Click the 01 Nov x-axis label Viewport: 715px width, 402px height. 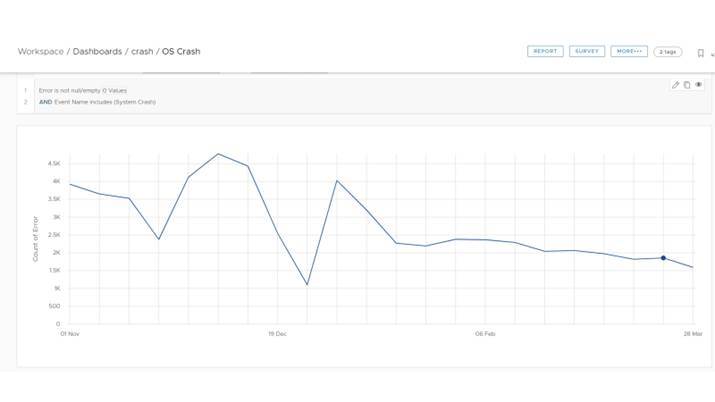[69, 335]
